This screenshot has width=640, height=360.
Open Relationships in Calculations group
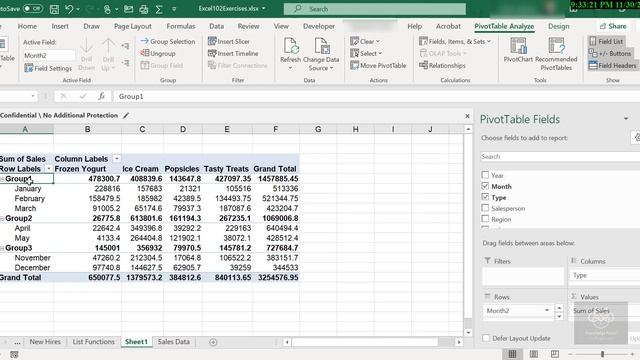pos(442,65)
